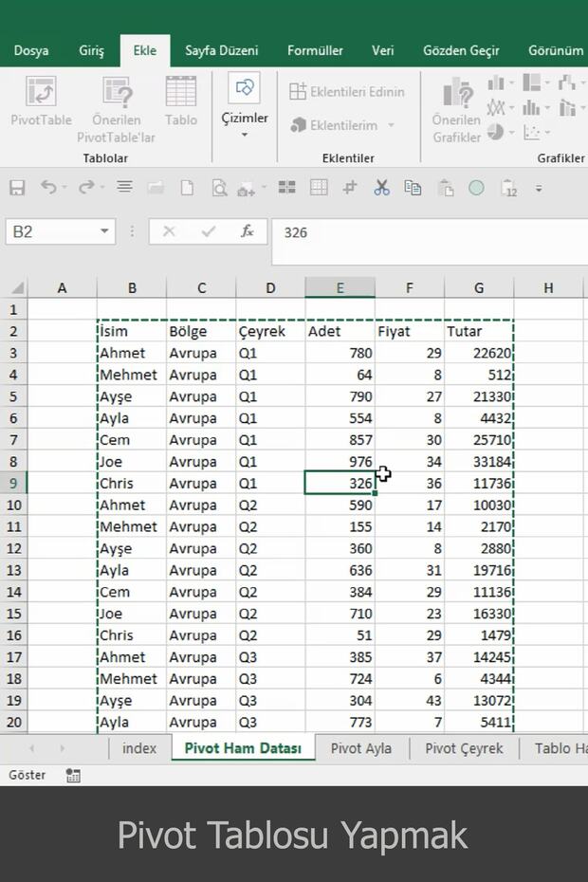Open the Pivot Ayla sheet tab

pyautogui.click(x=360, y=748)
